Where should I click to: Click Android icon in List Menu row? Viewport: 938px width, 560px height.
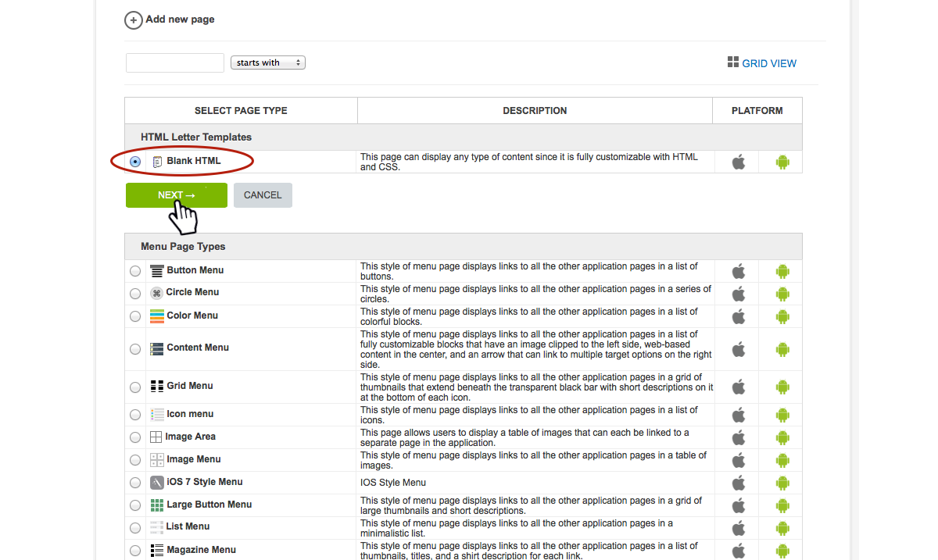coord(782,528)
